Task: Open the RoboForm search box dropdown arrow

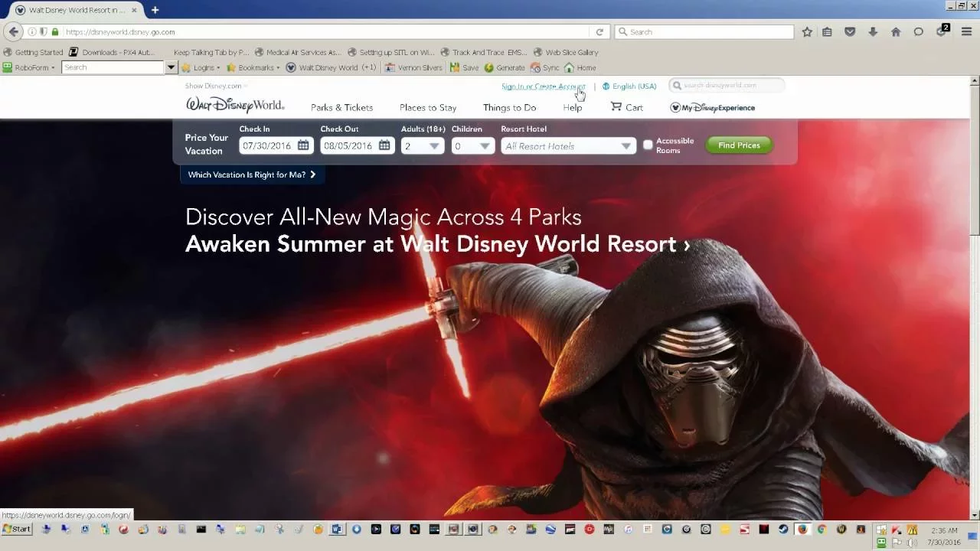Action: pyautogui.click(x=171, y=67)
